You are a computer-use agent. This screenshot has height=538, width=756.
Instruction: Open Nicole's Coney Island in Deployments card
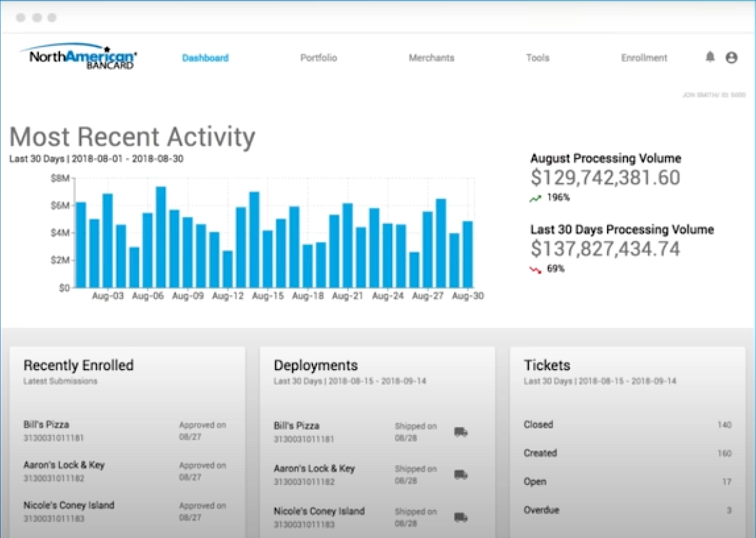pos(319,511)
